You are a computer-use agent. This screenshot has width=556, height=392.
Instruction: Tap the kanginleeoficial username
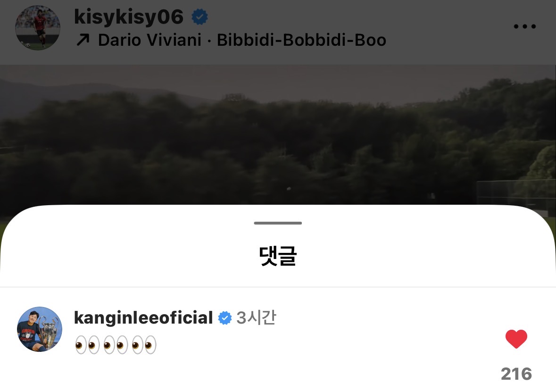143,317
